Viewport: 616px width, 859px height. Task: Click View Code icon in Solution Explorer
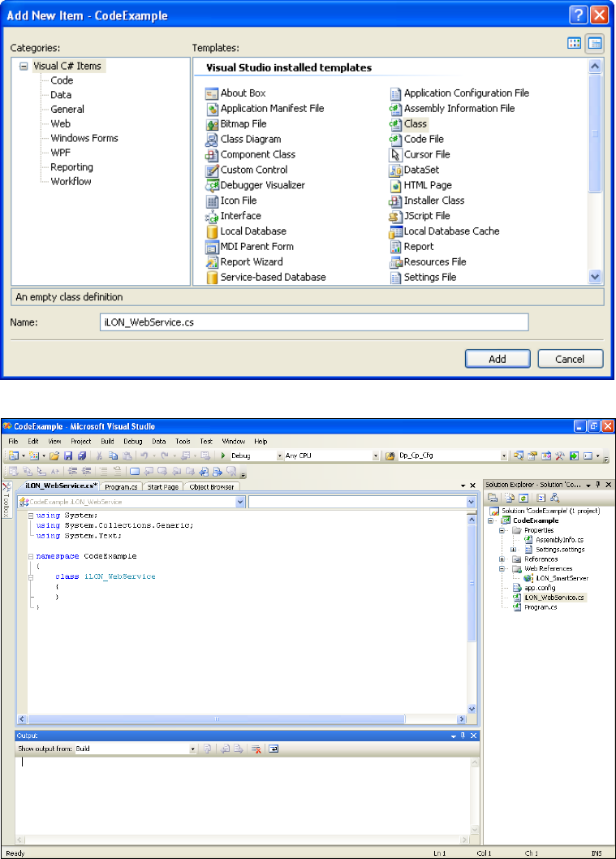541,498
